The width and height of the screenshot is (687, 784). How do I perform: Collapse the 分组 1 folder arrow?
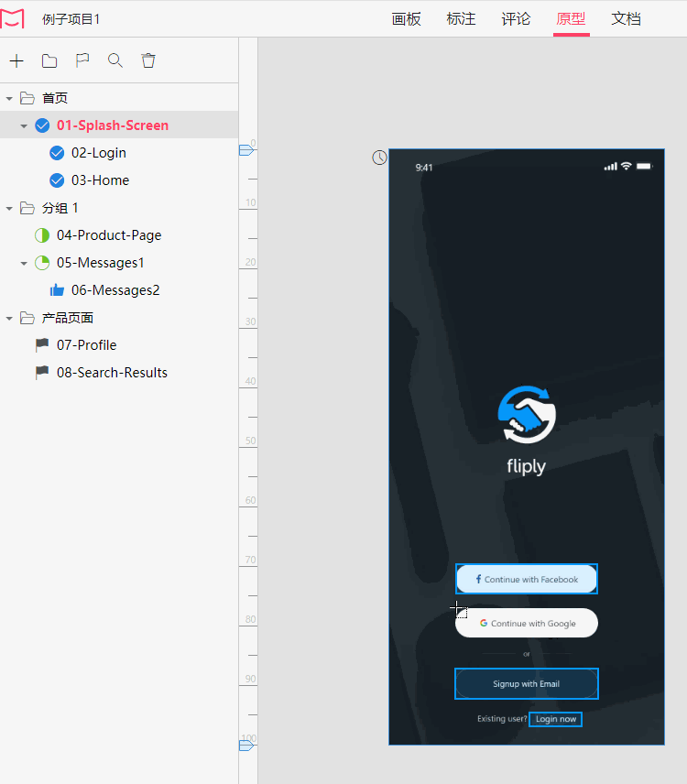(x=9, y=209)
